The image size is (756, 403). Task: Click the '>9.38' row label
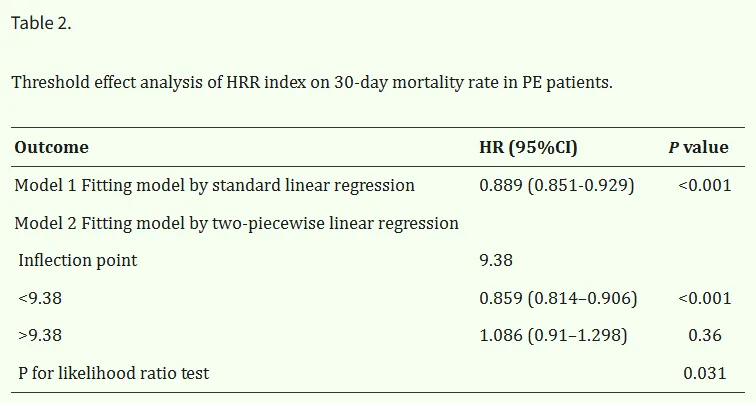coord(40,335)
